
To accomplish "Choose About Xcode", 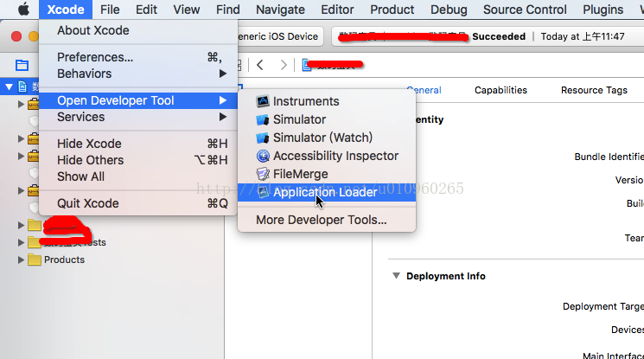I will coord(138,30).
